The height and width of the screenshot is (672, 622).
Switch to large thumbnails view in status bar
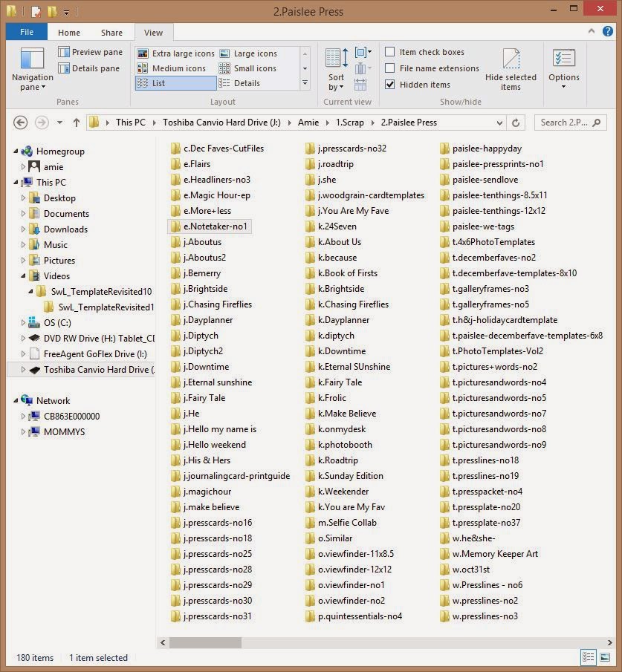click(605, 657)
